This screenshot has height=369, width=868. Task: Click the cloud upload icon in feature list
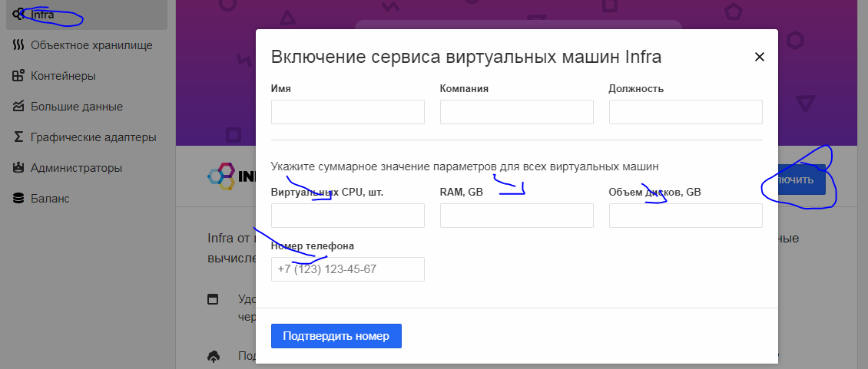[x=213, y=356]
